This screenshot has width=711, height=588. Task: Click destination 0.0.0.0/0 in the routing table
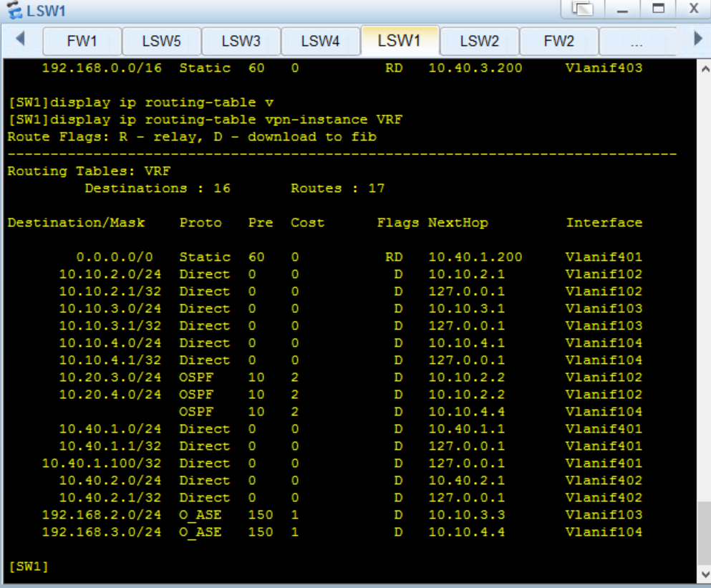115,257
